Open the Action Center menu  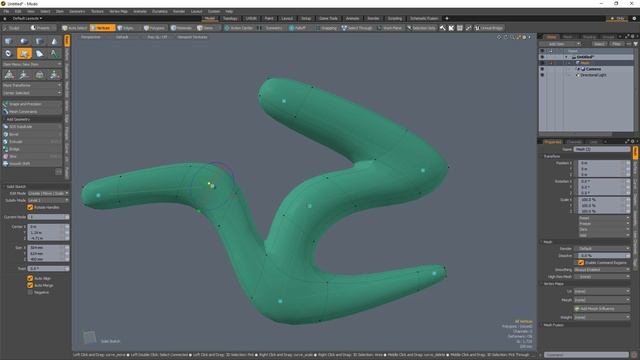coord(239,28)
